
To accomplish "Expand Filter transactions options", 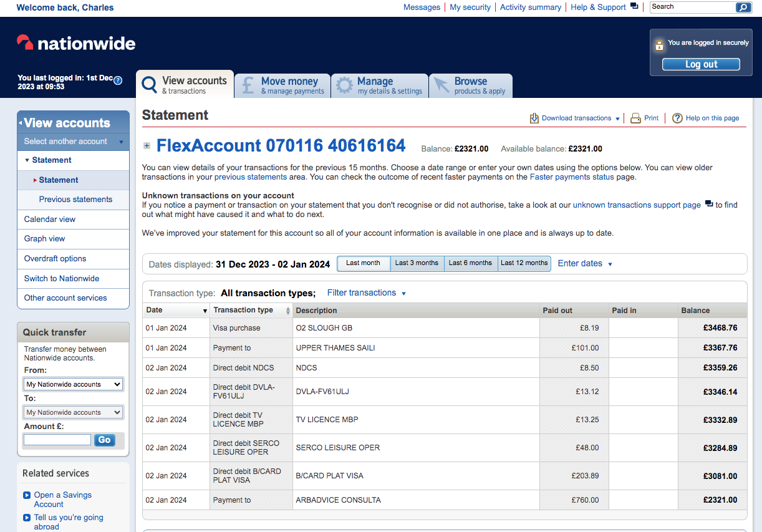I will [367, 293].
